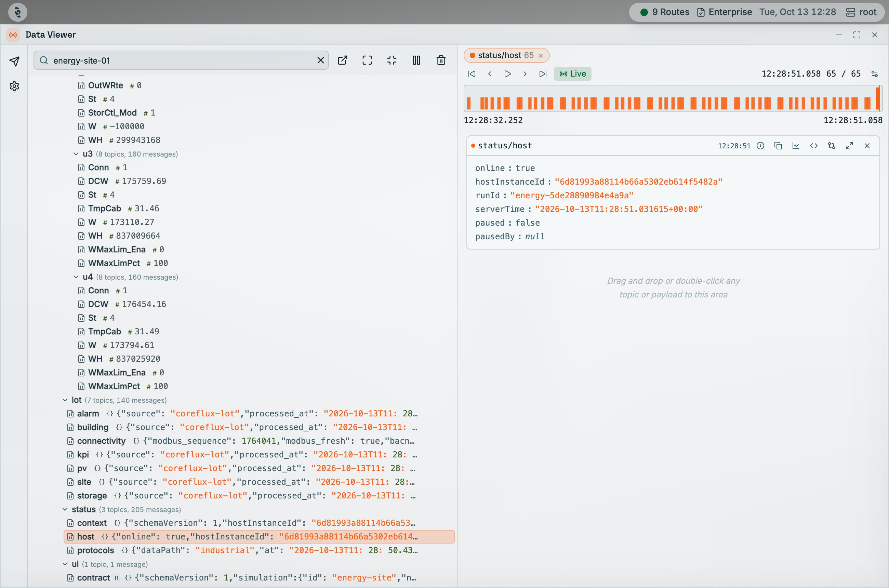Jump to the last message
This screenshot has height=588, width=889.
coord(543,74)
